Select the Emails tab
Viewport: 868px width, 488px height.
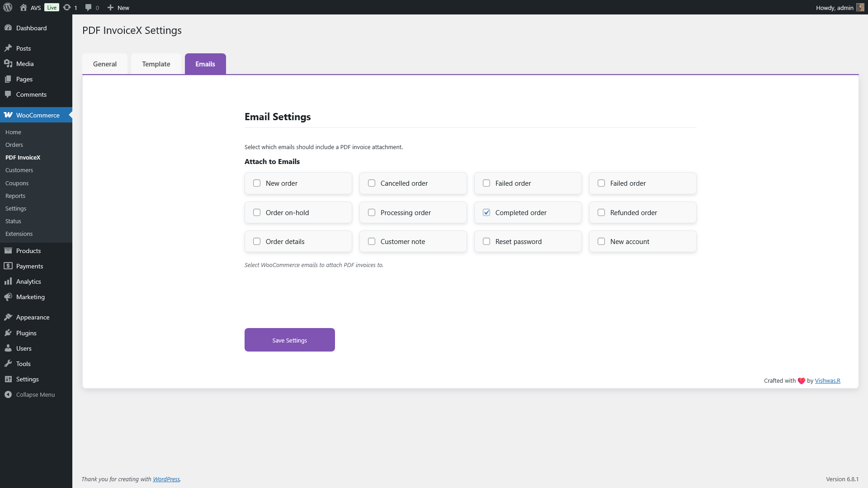[205, 64]
